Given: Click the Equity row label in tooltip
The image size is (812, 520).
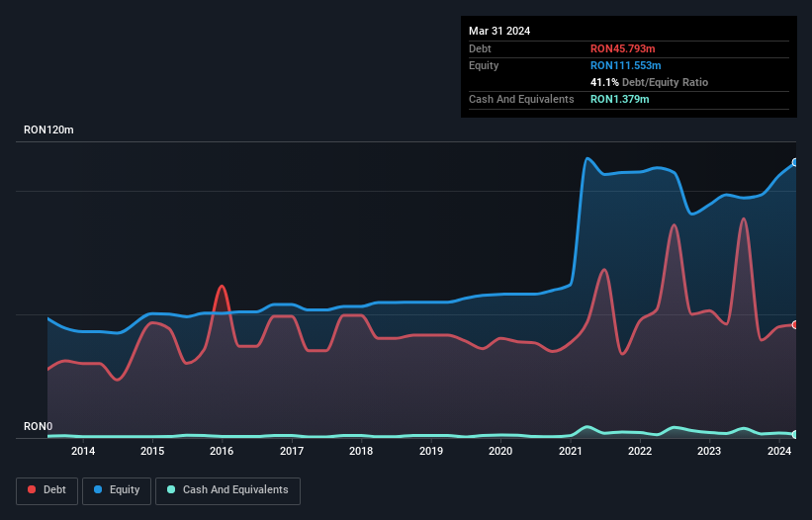Looking at the screenshot, I should point(484,65).
